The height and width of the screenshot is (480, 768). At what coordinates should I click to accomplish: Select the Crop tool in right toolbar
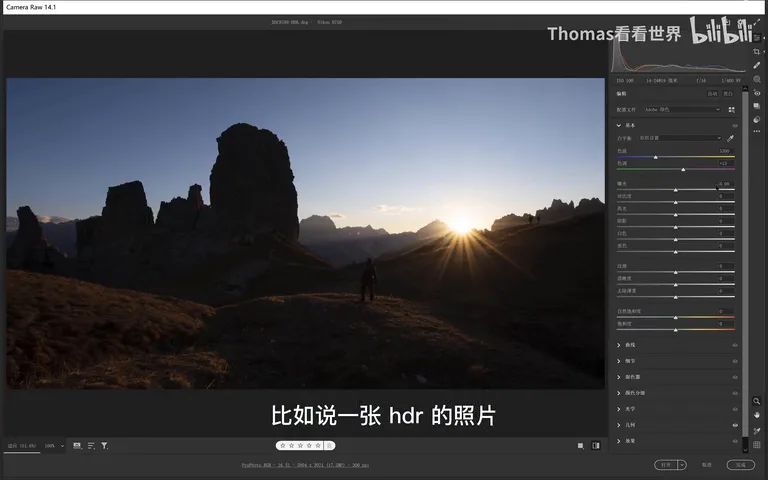[757, 51]
